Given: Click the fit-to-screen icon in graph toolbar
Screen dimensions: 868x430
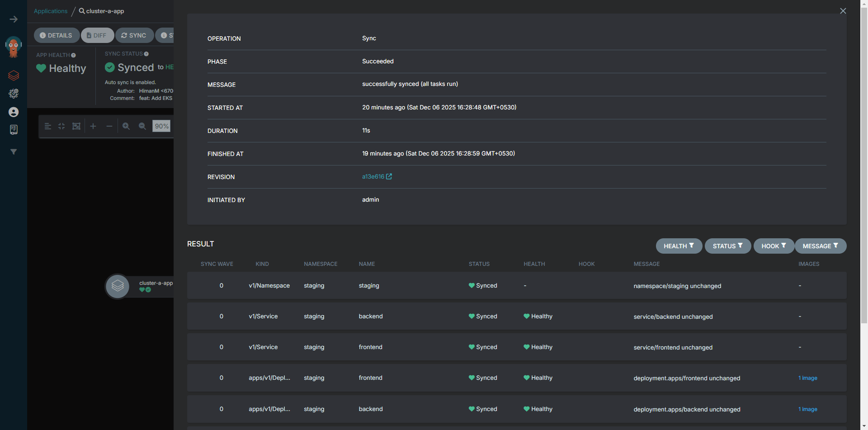Looking at the screenshot, I should click(x=76, y=126).
